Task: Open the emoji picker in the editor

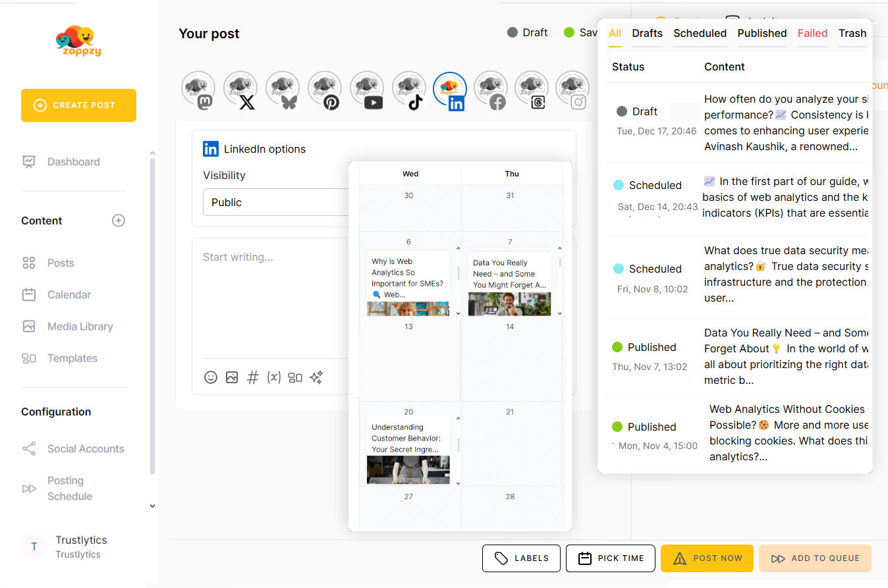Action: click(211, 377)
